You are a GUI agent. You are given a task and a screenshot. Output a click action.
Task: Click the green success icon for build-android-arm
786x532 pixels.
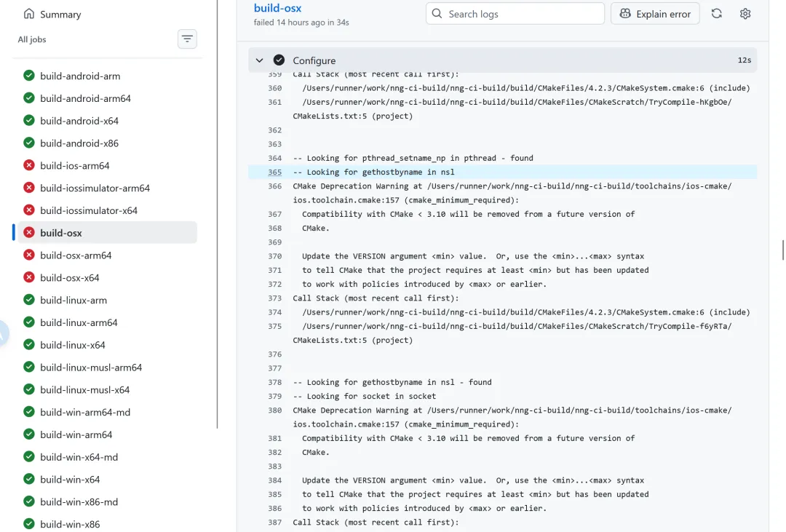(29, 76)
